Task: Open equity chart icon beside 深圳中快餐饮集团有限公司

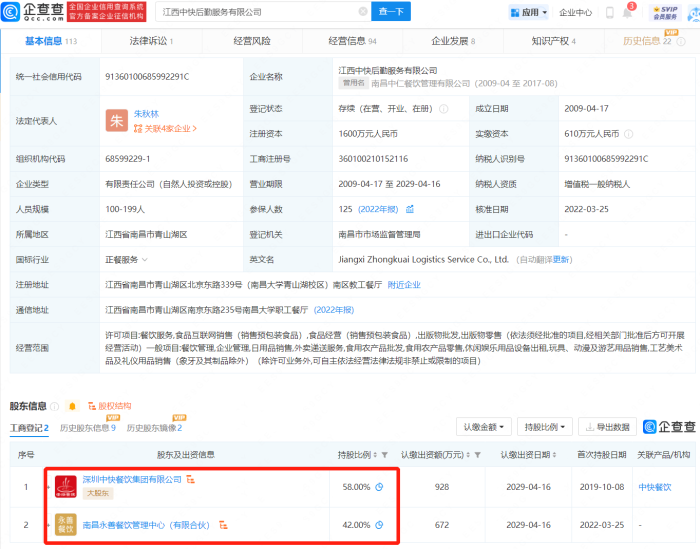Action: tap(191, 479)
